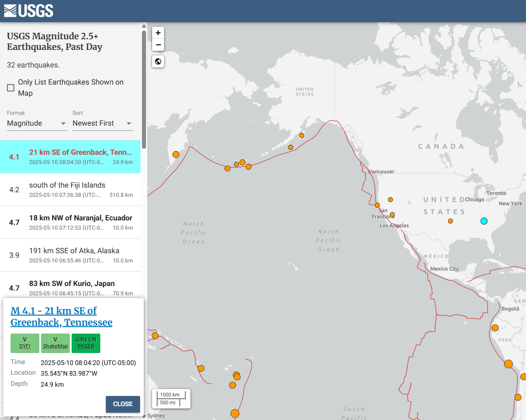Click the map scale bar
This screenshot has width=526, height=420.
point(171,399)
